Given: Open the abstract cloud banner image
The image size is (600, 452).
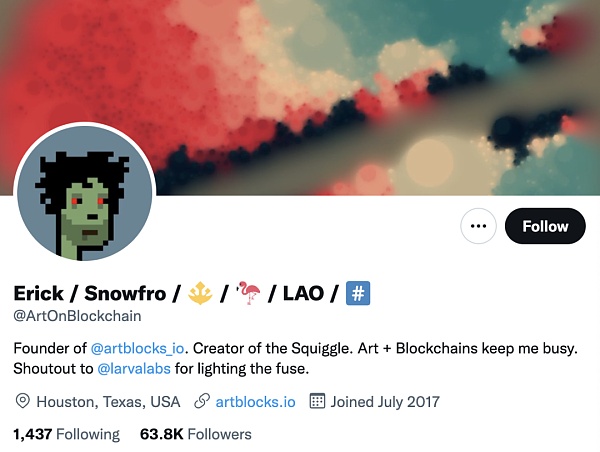Looking at the screenshot, I should click(300, 98).
